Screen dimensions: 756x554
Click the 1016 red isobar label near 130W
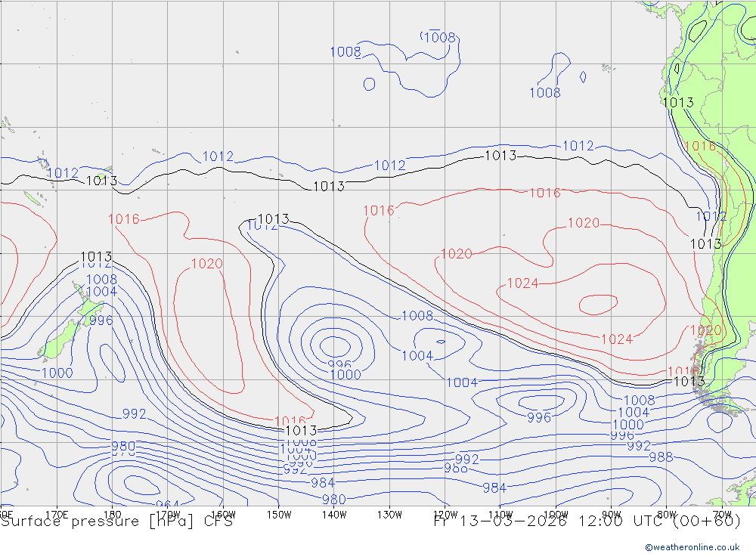(379, 211)
